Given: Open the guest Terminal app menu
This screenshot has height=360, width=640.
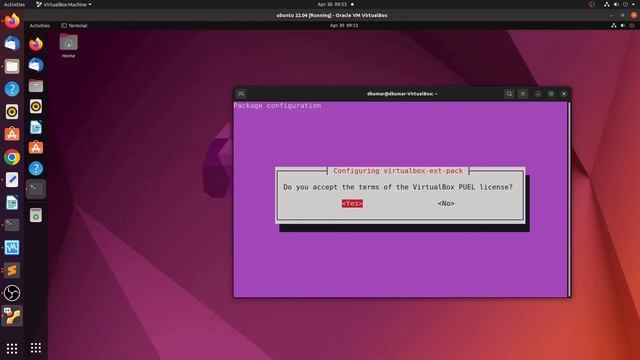Looking at the screenshot, I should 74,25.
